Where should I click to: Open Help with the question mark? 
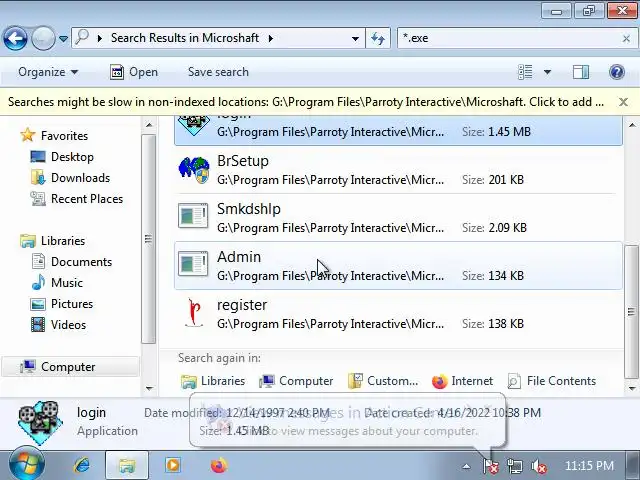[x=617, y=72]
